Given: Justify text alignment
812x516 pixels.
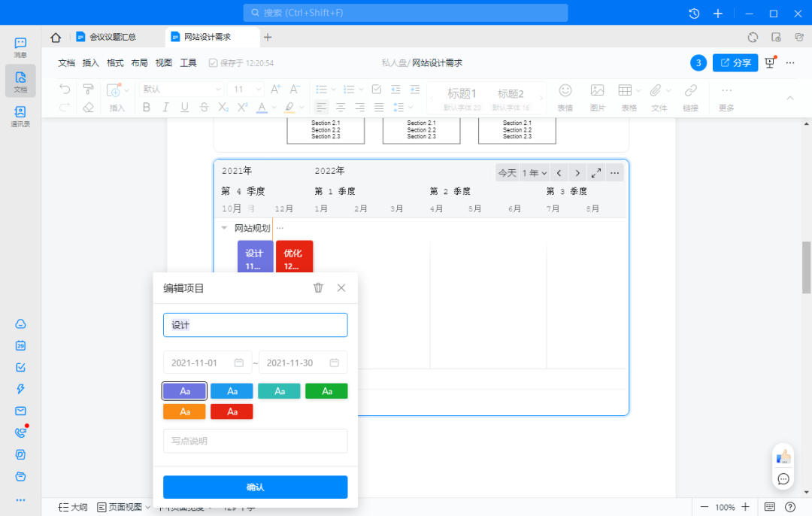Looking at the screenshot, I should pyautogui.click(x=379, y=108).
